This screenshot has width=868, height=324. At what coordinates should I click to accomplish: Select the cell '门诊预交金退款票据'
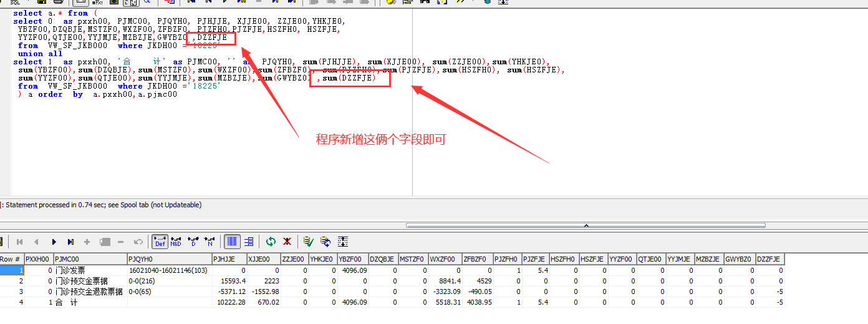click(x=90, y=292)
